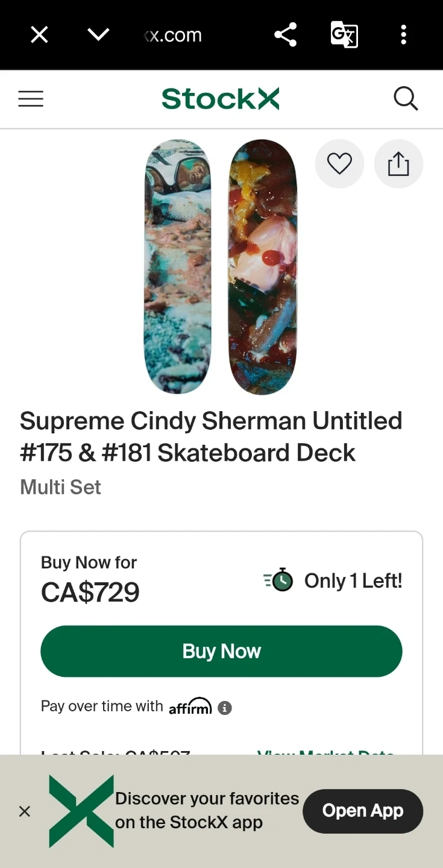Close the browser tab with X
This screenshot has width=443, height=868.
click(39, 36)
